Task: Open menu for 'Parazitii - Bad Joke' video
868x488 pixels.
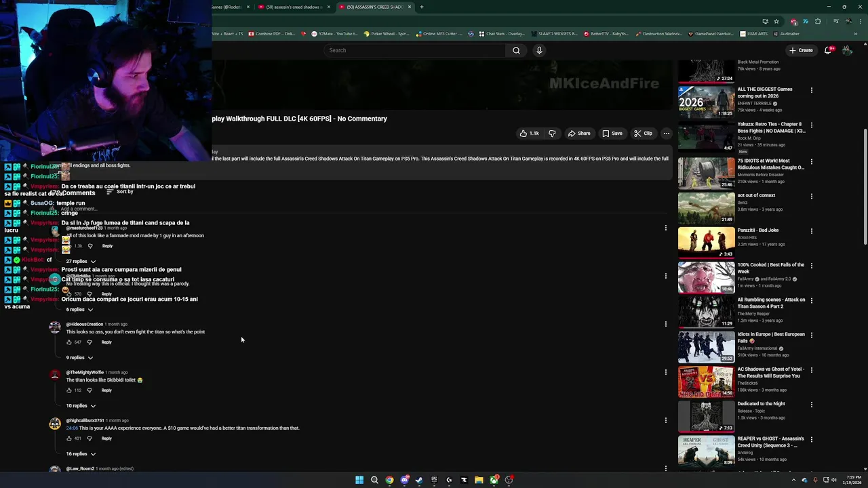Action: tap(811, 231)
